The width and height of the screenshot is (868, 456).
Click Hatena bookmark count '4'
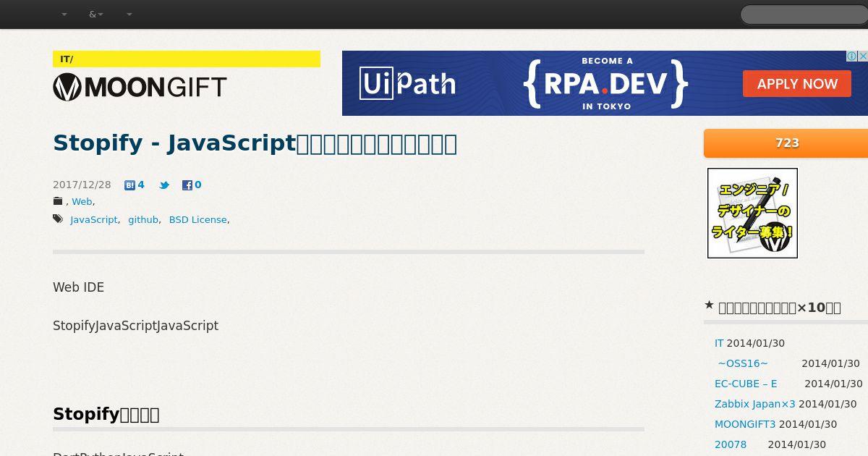click(x=141, y=185)
